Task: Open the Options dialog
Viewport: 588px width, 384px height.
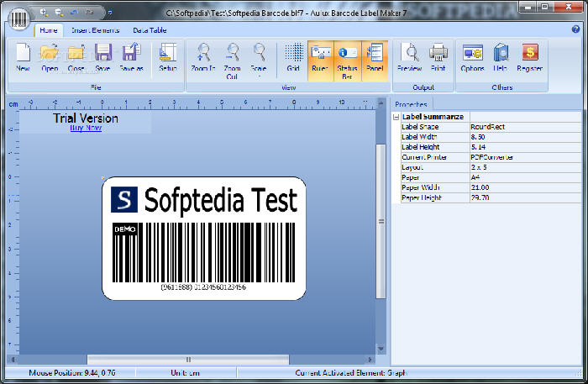Action: click(472, 57)
